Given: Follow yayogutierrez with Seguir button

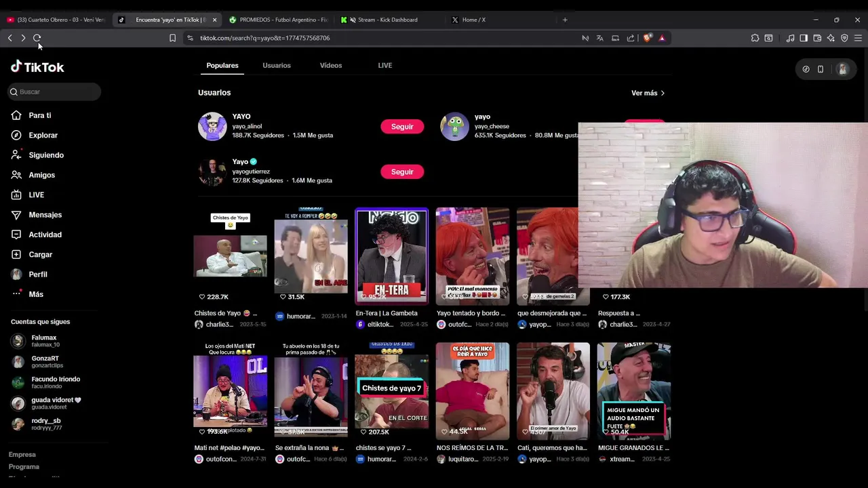Looking at the screenshot, I should (x=402, y=172).
